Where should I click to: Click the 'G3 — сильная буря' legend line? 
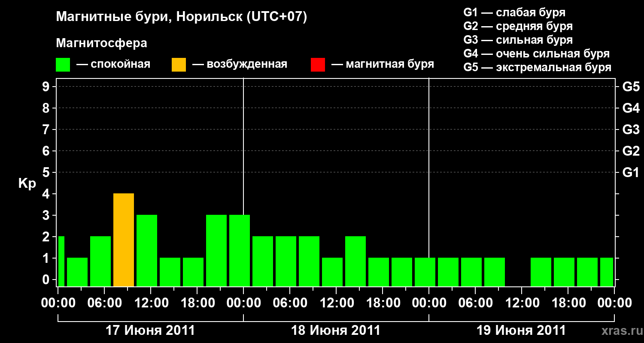click(x=518, y=40)
